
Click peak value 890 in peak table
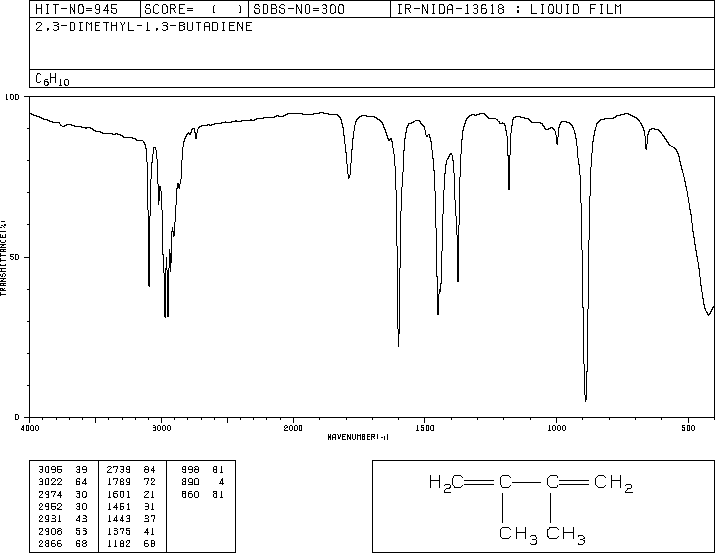tap(190, 482)
